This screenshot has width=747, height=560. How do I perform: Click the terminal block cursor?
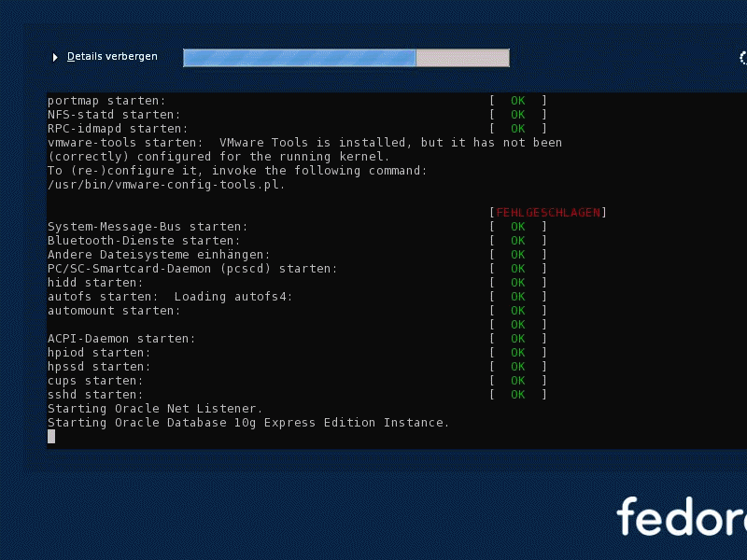coord(51,436)
